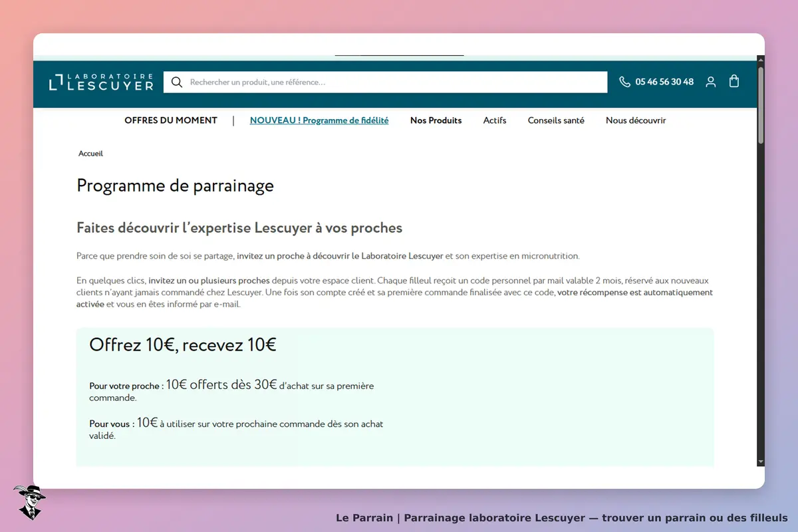
Task: Click the page scrollbar thumb
Action: point(761,105)
